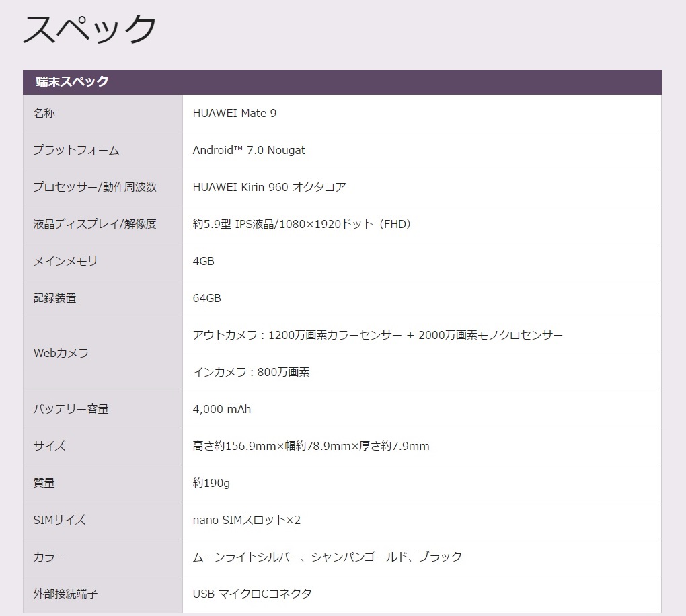Click the バッテリー容量 row label
The width and height of the screenshot is (686, 616).
[x=71, y=409]
